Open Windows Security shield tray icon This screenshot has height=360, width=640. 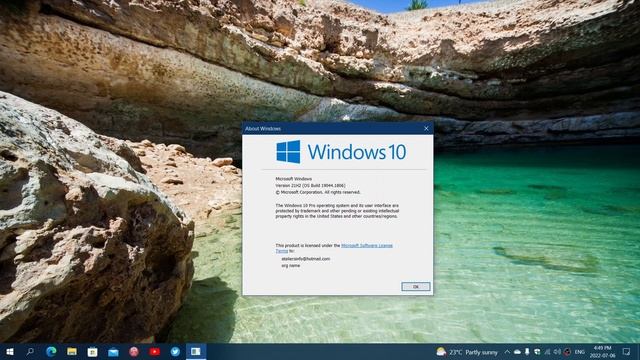click(x=537, y=352)
